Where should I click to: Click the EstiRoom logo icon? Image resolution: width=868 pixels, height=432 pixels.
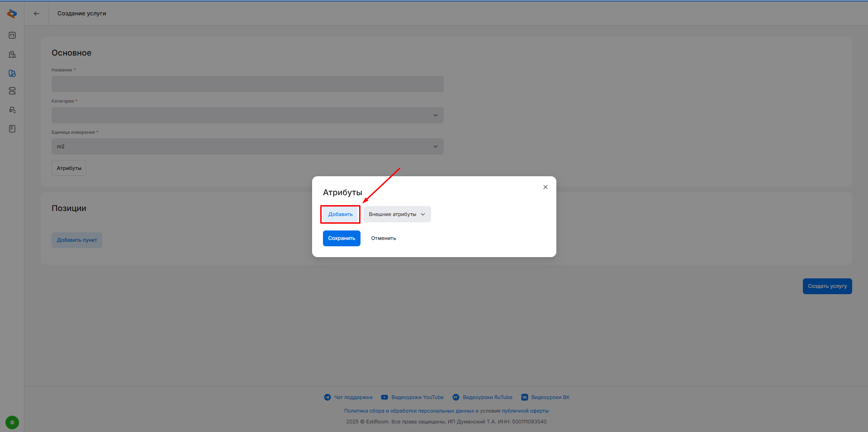point(12,14)
